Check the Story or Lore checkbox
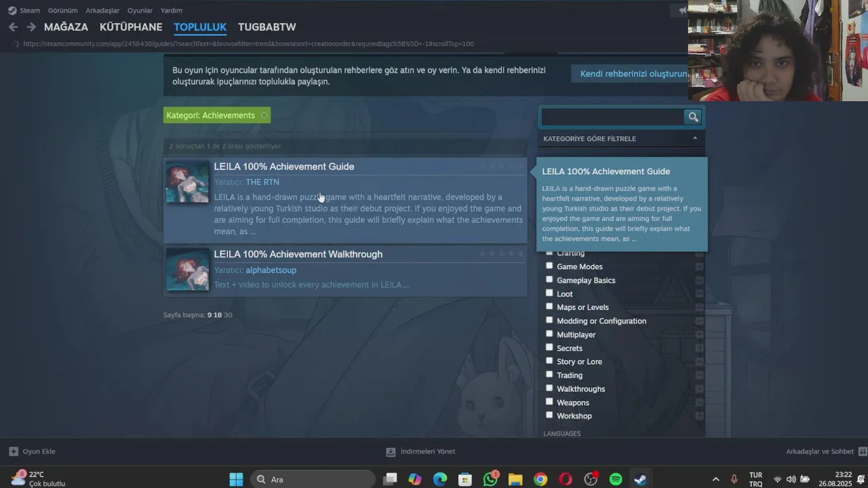The height and width of the screenshot is (488, 868). pyautogui.click(x=549, y=361)
